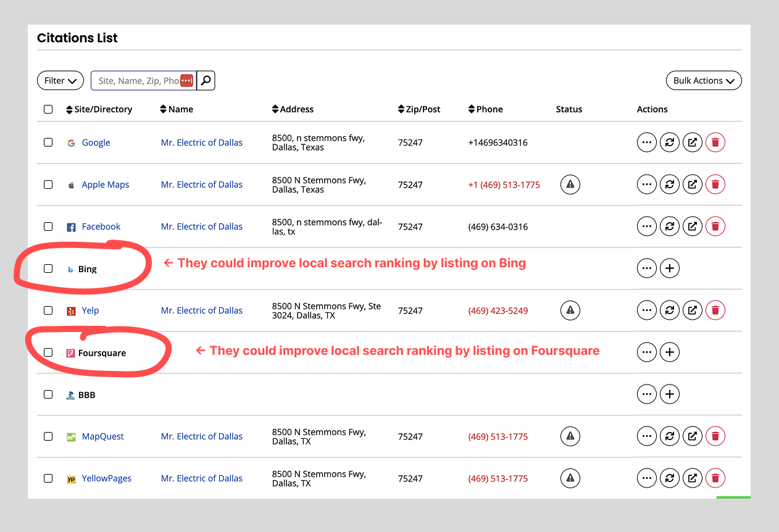Open Google listing in new window
The height and width of the screenshot is (532, 779).
693,143
